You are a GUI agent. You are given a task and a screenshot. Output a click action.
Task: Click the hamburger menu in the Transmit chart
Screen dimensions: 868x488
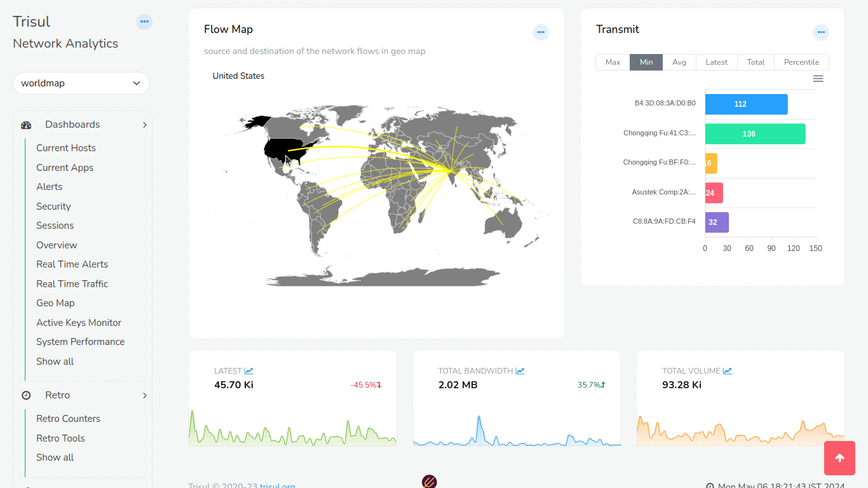pos(818,79)
